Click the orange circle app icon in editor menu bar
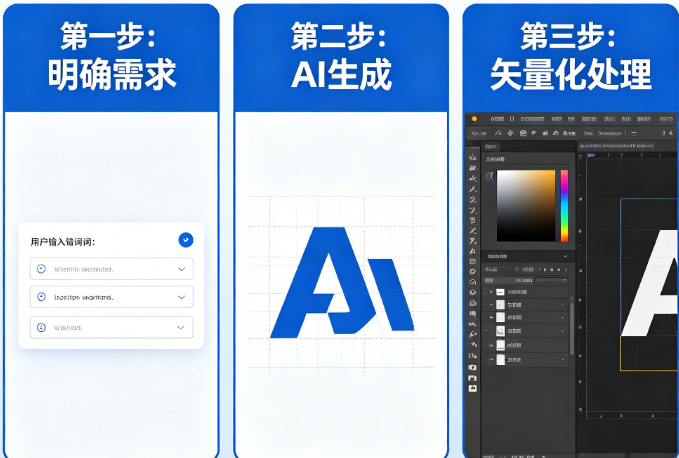 click(x=474, y=119)
